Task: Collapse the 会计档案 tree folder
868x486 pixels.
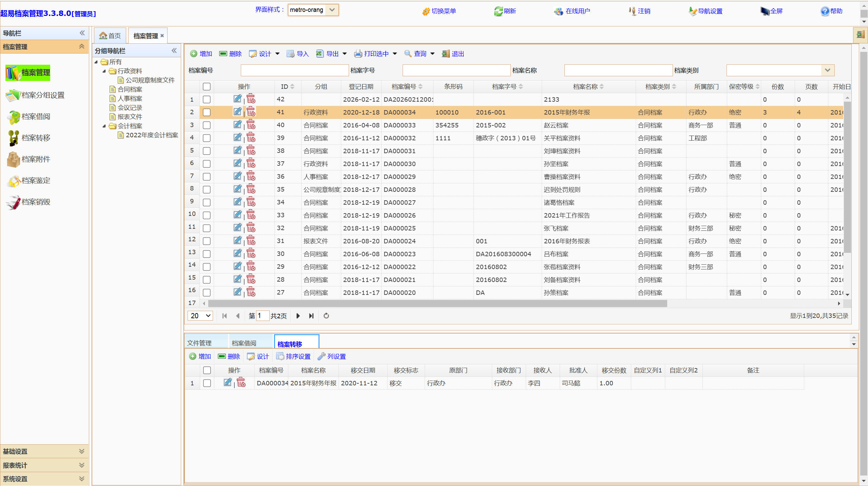Action: click(104, 126)
